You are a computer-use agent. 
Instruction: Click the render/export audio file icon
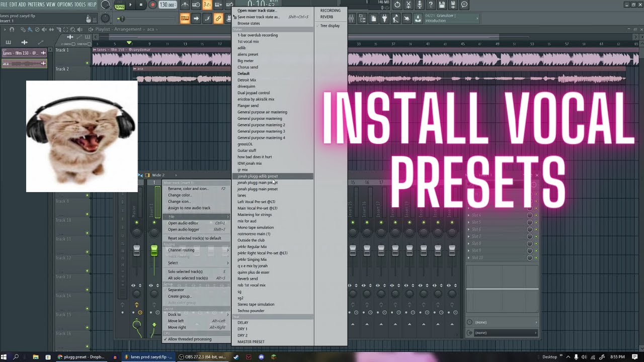(453, 5)
